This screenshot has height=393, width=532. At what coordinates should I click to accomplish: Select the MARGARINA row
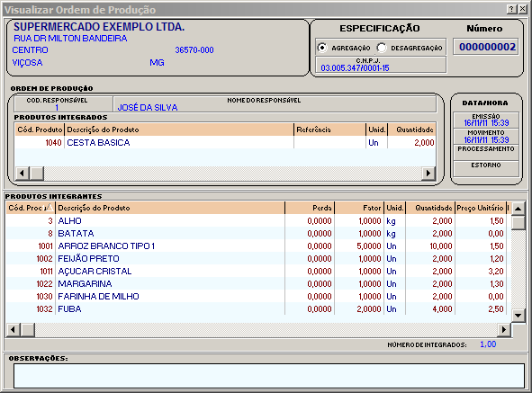coord(257,284)
